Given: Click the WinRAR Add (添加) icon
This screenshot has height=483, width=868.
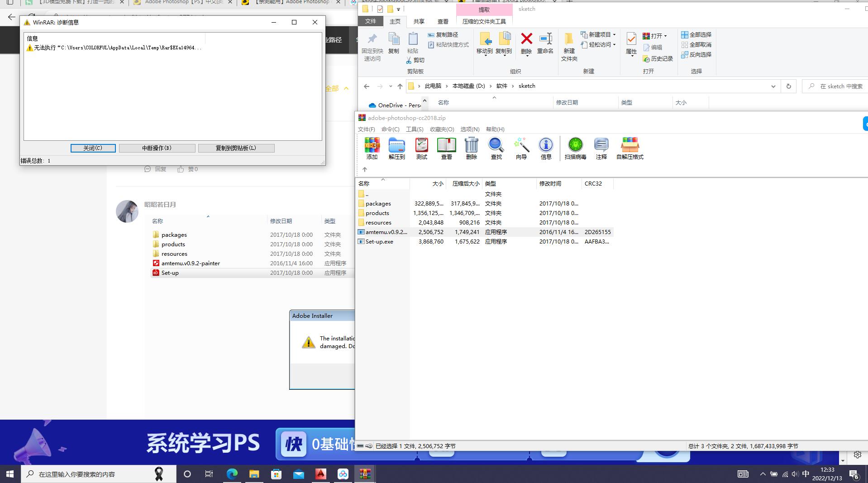Looking at the screenshot, I should click(x=372, y=148).
